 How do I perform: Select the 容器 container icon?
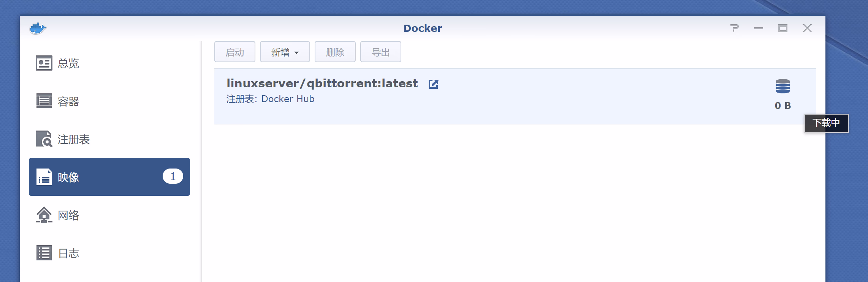[44, 101]
